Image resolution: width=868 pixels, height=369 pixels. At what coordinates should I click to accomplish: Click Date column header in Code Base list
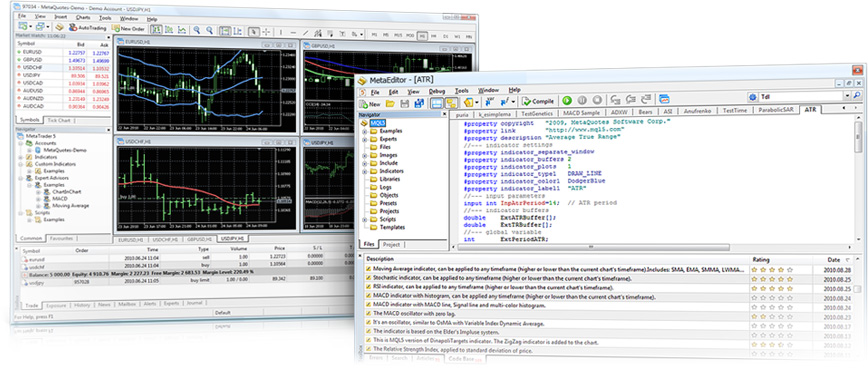[834, 259]
